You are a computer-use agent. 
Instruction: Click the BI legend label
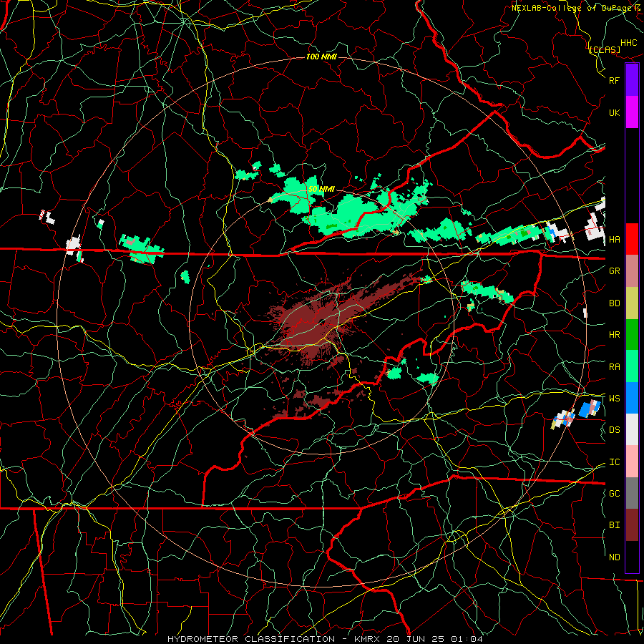click(614, 525)
